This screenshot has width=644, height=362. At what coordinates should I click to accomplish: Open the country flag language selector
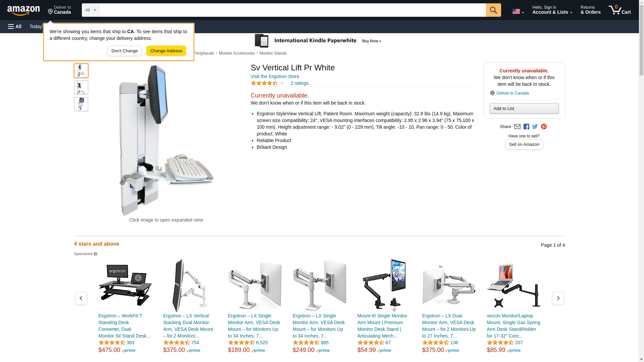tap(518, 11)
